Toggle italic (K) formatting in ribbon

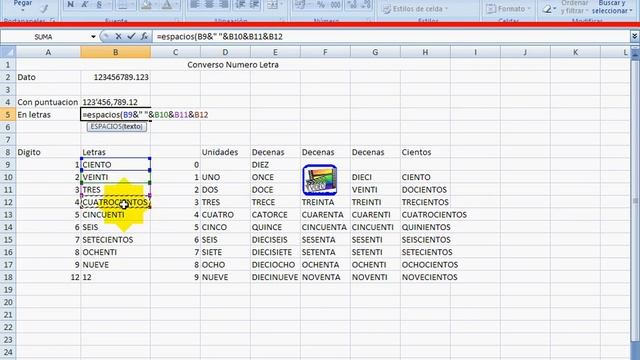point(85,4)
